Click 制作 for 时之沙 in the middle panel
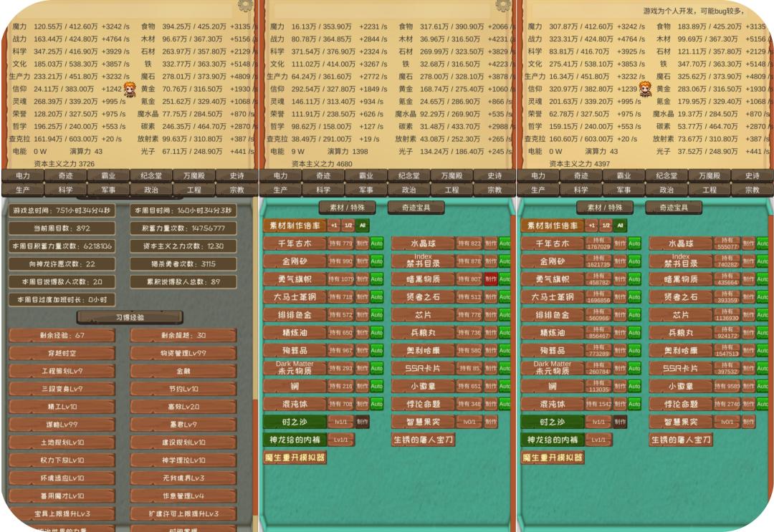The height and width of the screenshot is (532, 774). pyautogui.click(x=363, y=422)
